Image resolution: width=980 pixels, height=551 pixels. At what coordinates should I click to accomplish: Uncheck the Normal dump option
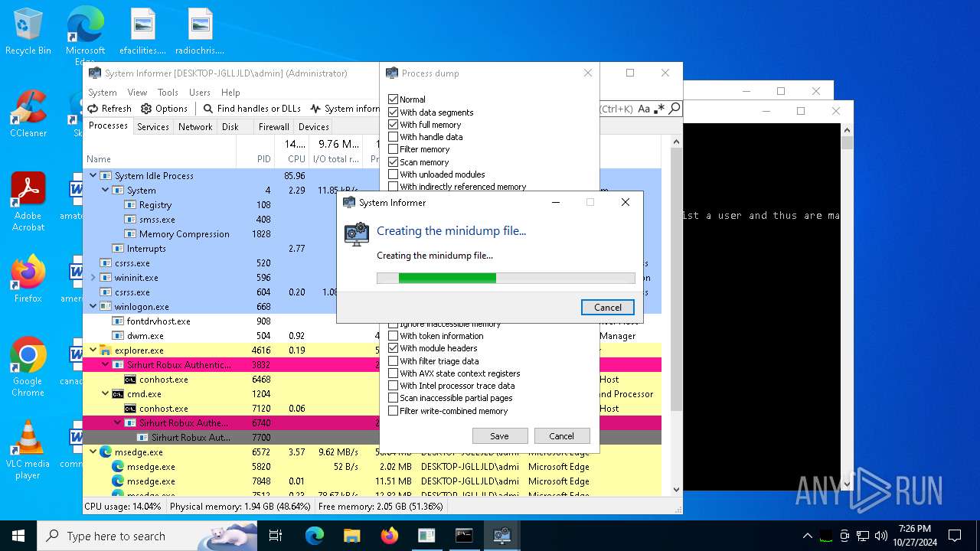tap(393, 99)
